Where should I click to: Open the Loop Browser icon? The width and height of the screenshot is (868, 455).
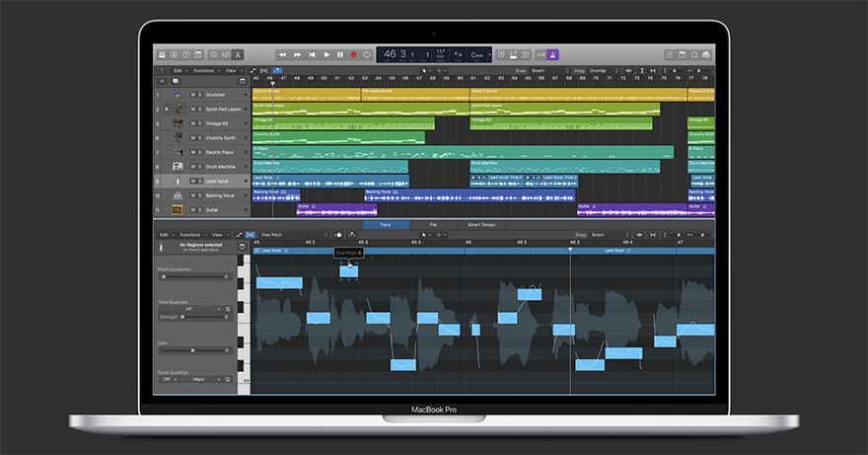pos(694,55)
